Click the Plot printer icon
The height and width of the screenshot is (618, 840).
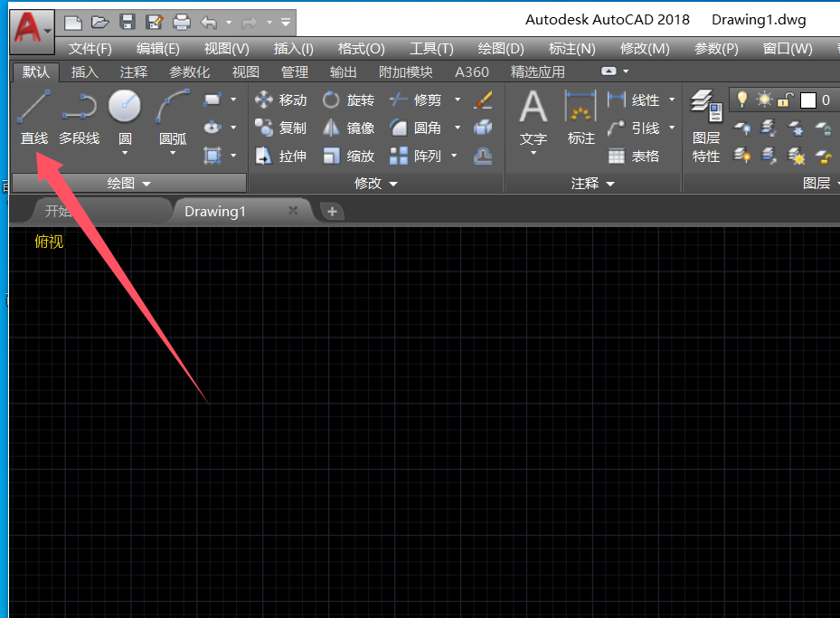[182, 23]
